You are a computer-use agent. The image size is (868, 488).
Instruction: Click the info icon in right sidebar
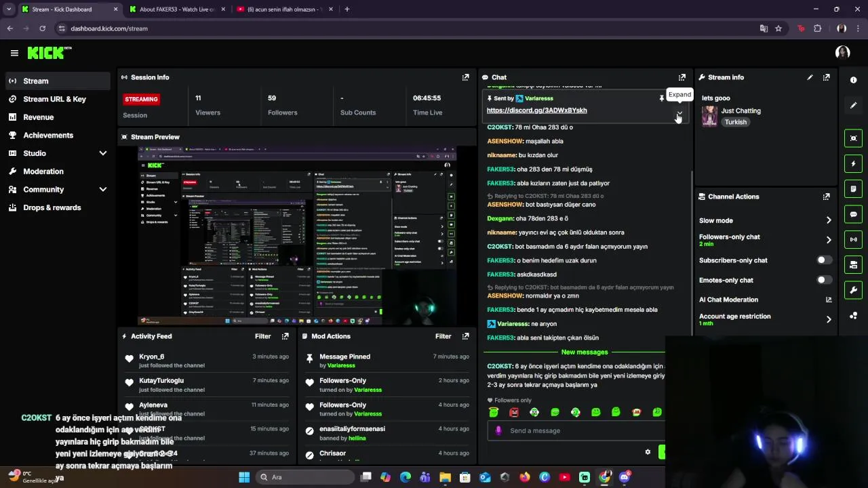(853, 80)
